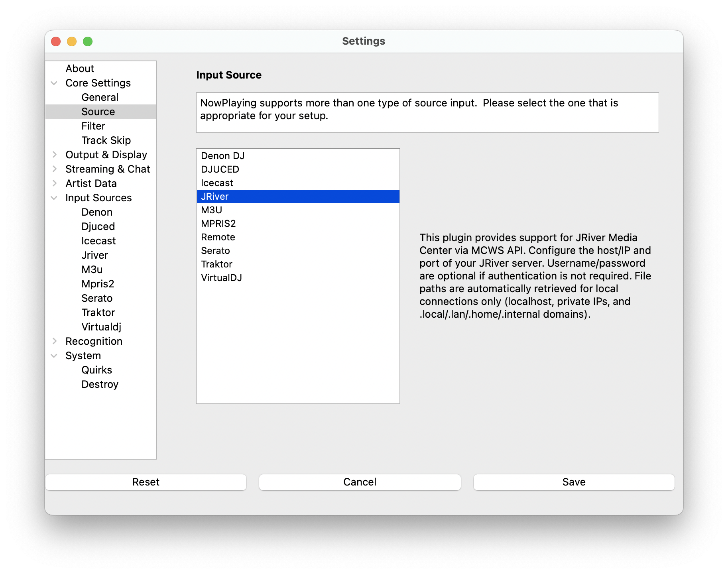Open General under Core Settings
728x574 pixels.
[100, 97]
